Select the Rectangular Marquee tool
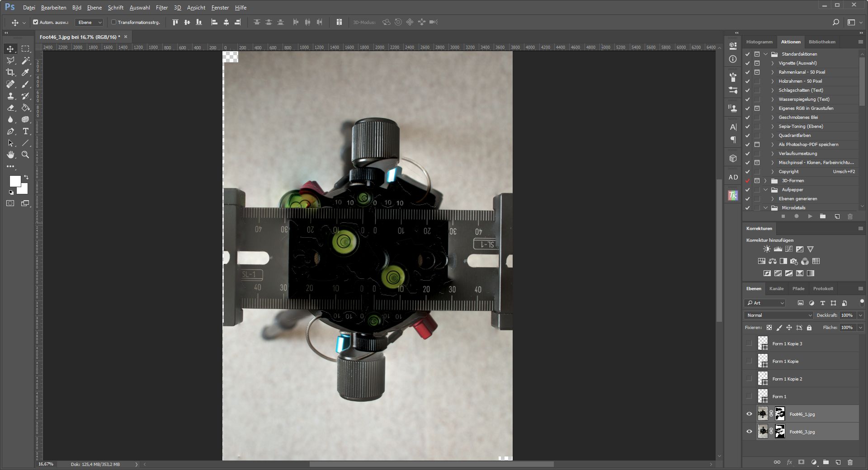The image size is (868, 470). click(x=26, y=49)
